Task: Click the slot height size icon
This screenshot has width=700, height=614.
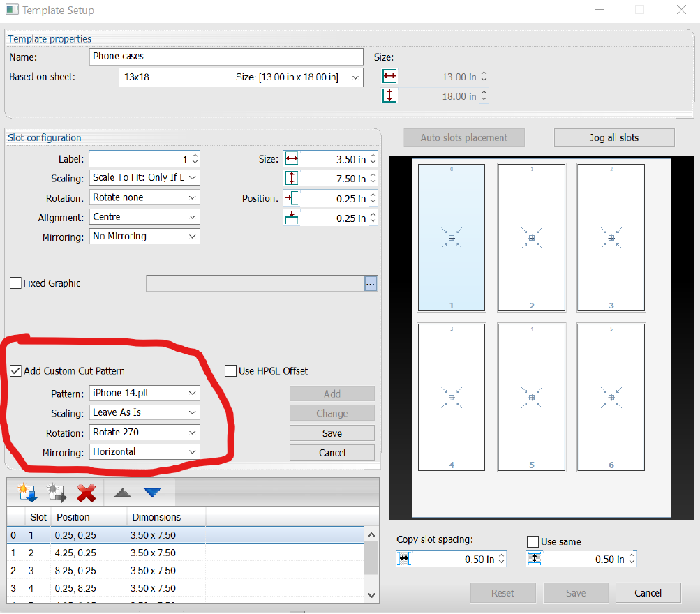Action: 292,178
